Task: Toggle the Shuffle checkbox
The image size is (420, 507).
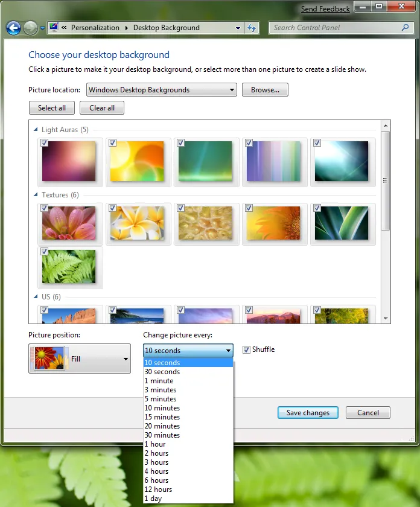Action: 246,349
